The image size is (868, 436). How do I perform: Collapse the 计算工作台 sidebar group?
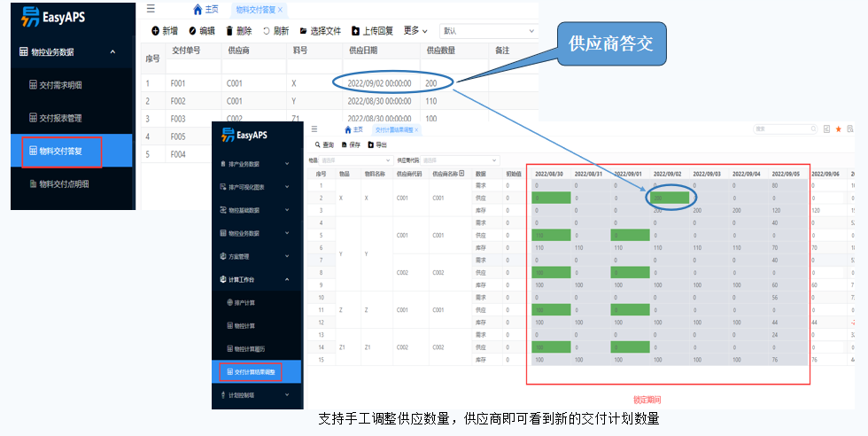pyautogui.click(x=286, y=279)
